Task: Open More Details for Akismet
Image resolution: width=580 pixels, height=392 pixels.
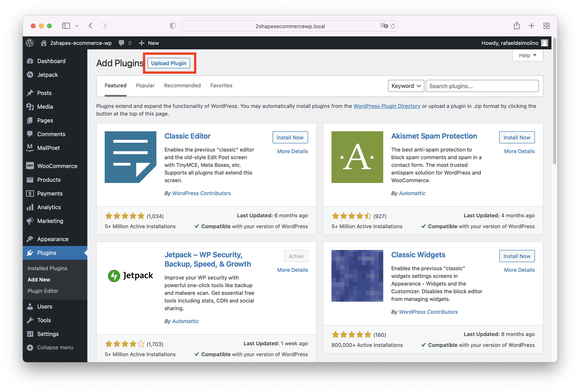Action: tap(519, 151)
